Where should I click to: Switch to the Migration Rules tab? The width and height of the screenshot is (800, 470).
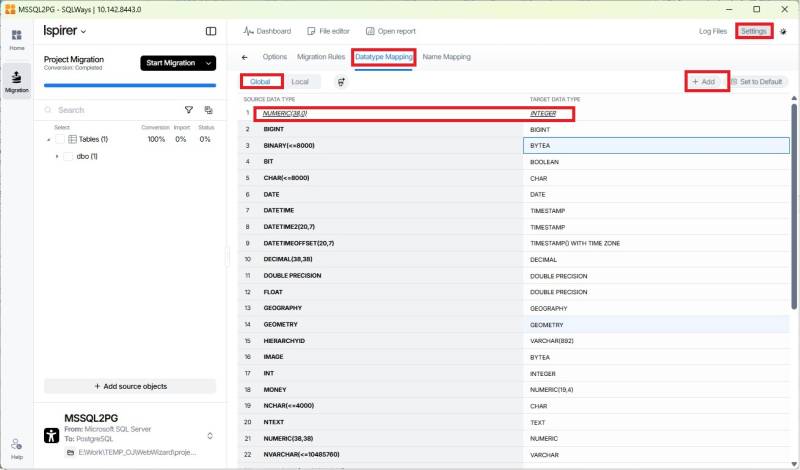(321, 57)
